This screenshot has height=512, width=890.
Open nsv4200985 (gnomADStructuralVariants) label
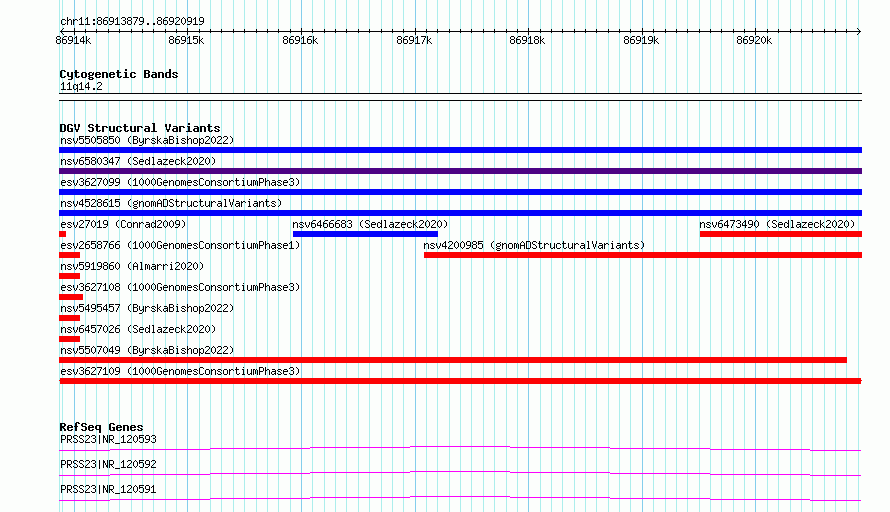[534, 245]
